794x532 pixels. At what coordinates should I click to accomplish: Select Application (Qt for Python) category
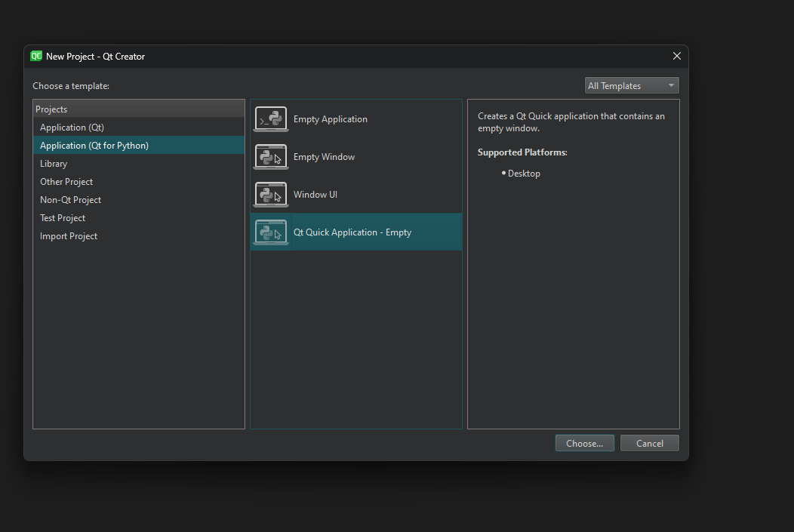pyautogui.click(x=139, y=146)
